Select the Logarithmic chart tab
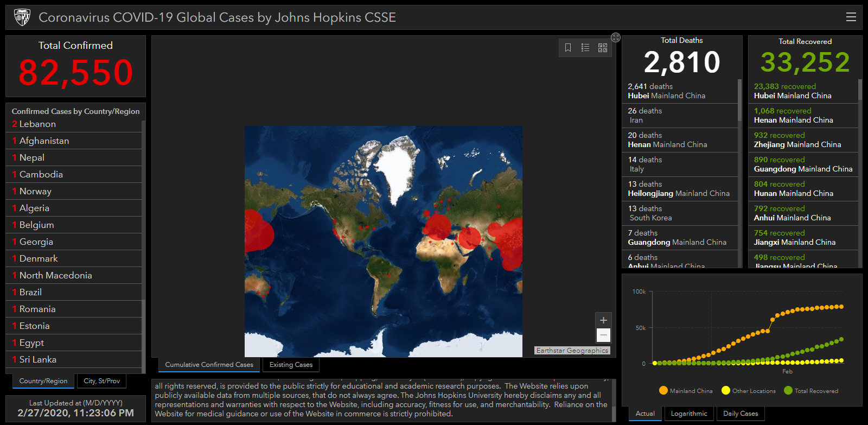 [x=689, y=414]
